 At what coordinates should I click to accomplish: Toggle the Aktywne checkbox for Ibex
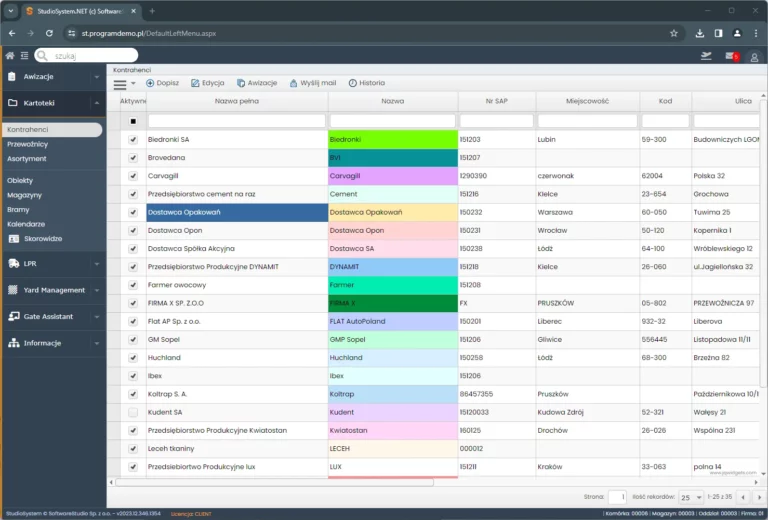click(133, 376)
